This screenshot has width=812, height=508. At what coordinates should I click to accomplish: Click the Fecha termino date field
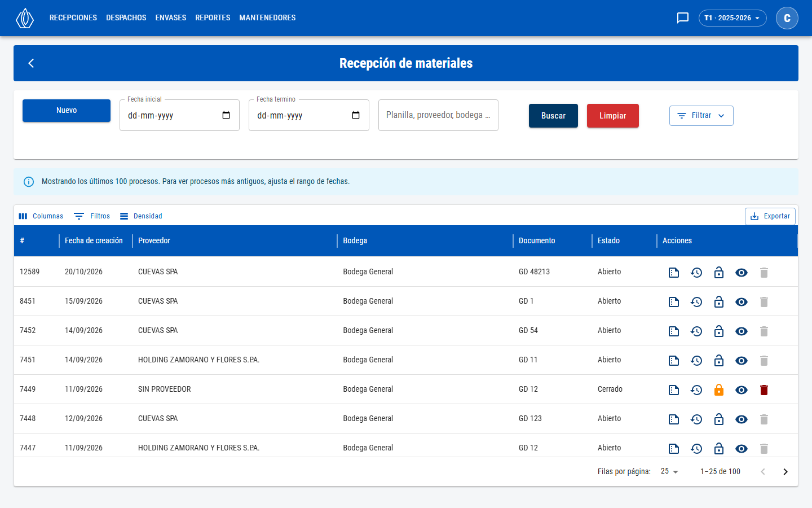click(x=309, y=115)
